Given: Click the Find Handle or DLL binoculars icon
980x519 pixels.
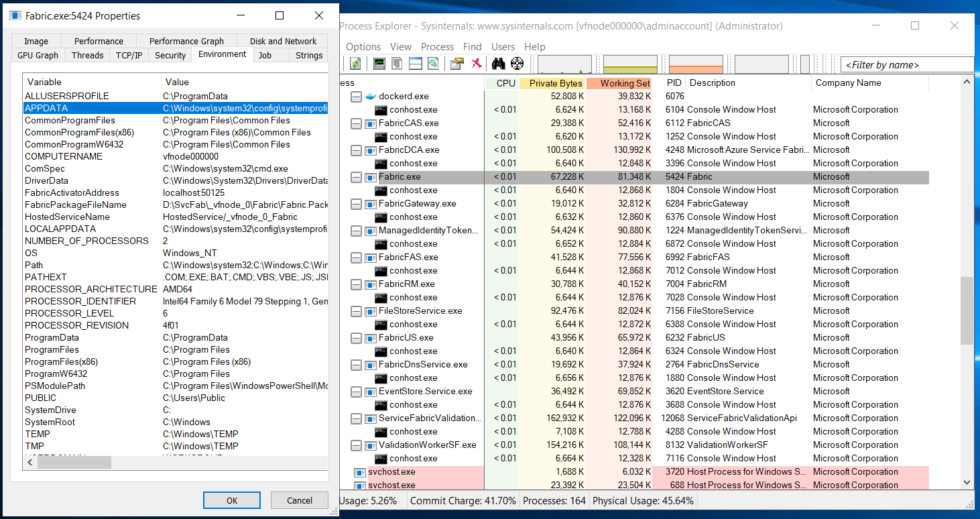Looking at the screenshot, I should (498, 64).
